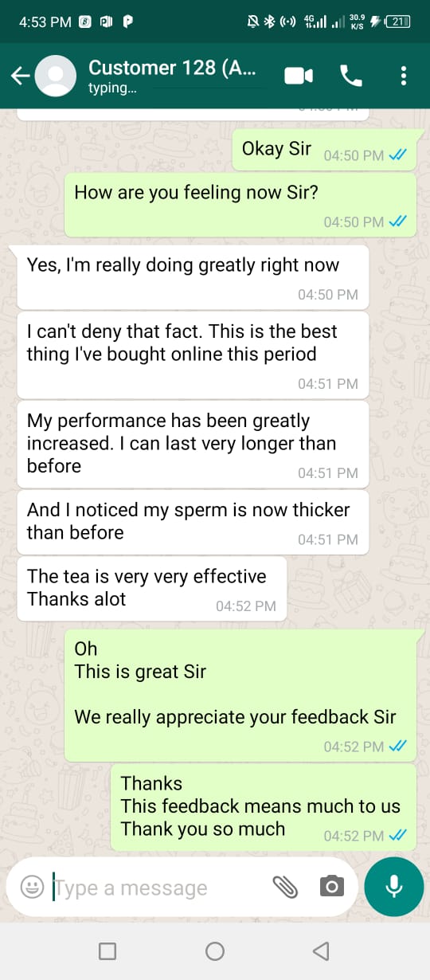
Task: Tap the "Okay Sir" sent message
Action: coord(324,148)
